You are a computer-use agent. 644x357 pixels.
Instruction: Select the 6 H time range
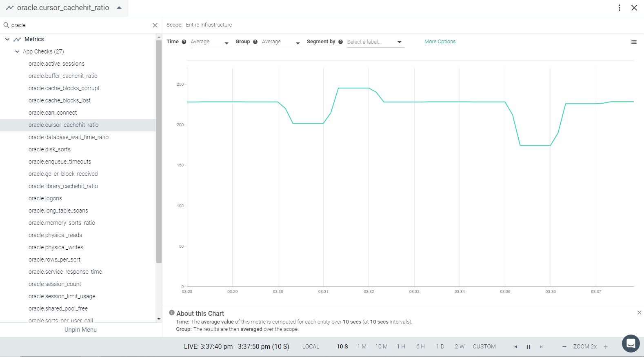click(x=420, y=346)
